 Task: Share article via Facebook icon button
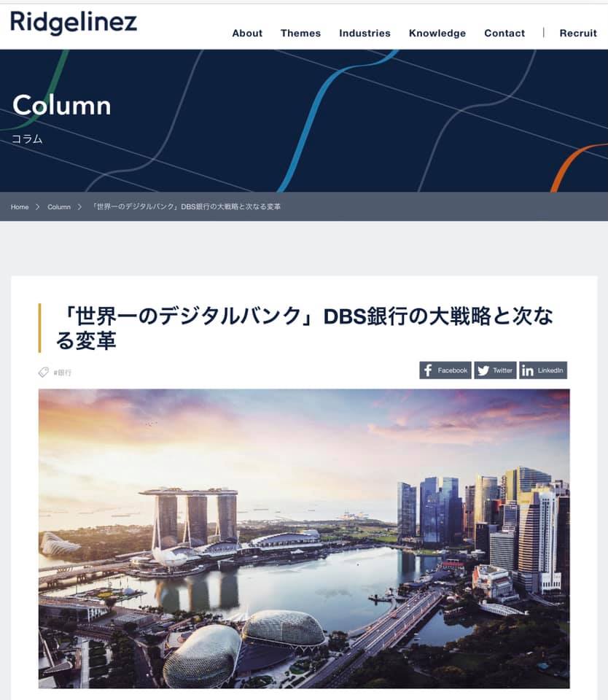click(x=445, y=370)
